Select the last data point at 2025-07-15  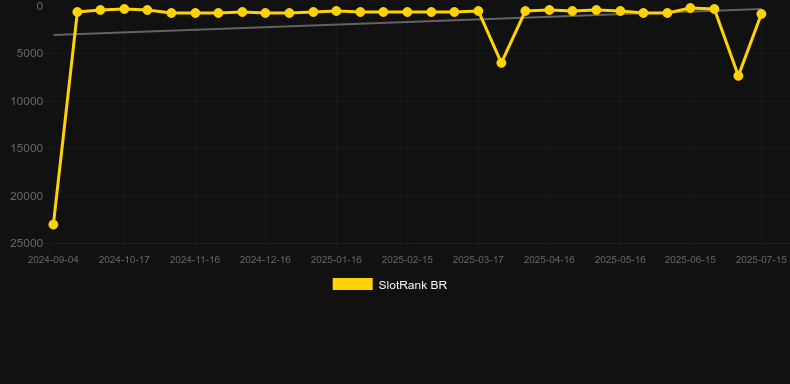point(761,14)
